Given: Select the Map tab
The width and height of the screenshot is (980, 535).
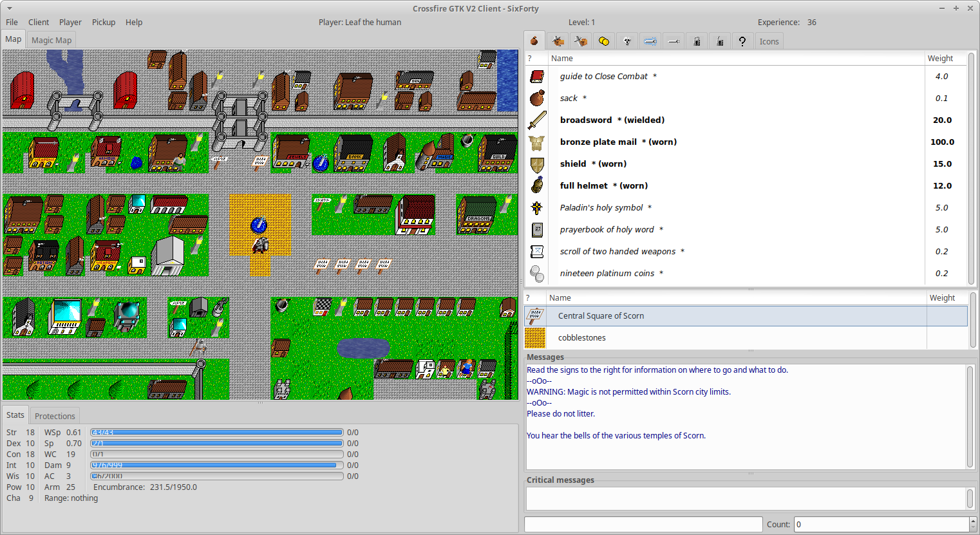Looking at the screenshot, I should click(x=14, y=39).
